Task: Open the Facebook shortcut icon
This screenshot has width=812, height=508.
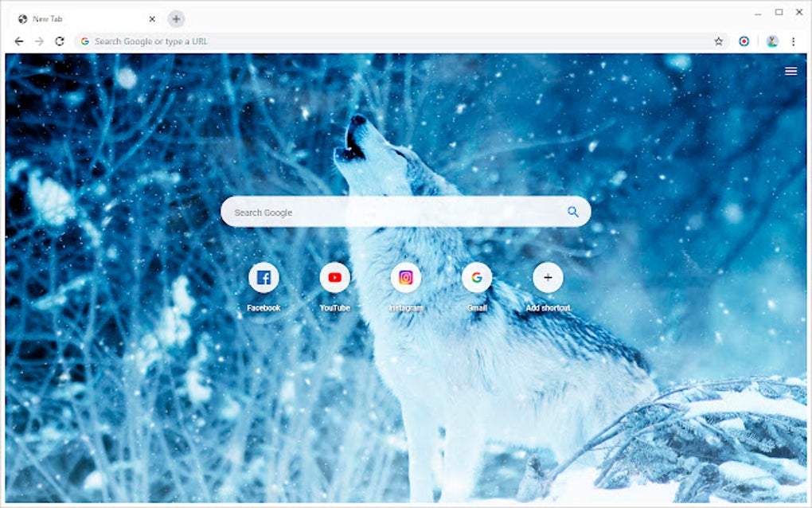Action: click(x=264, y=277)
